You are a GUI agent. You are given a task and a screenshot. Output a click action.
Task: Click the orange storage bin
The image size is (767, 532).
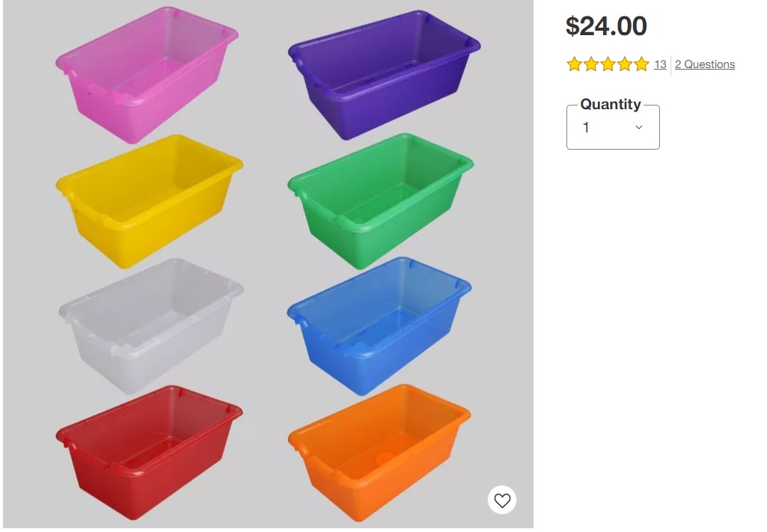[379, 453]
